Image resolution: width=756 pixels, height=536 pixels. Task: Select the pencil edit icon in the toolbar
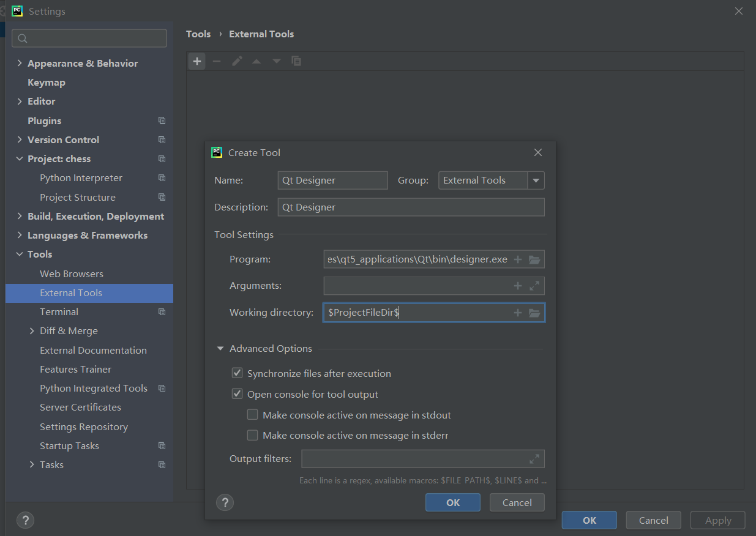[238, 61]
